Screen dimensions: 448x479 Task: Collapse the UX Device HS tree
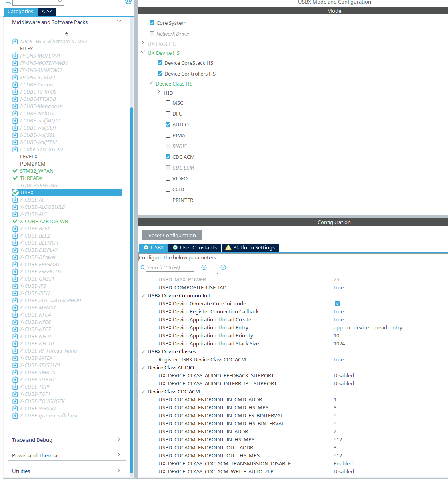[143, 52]
